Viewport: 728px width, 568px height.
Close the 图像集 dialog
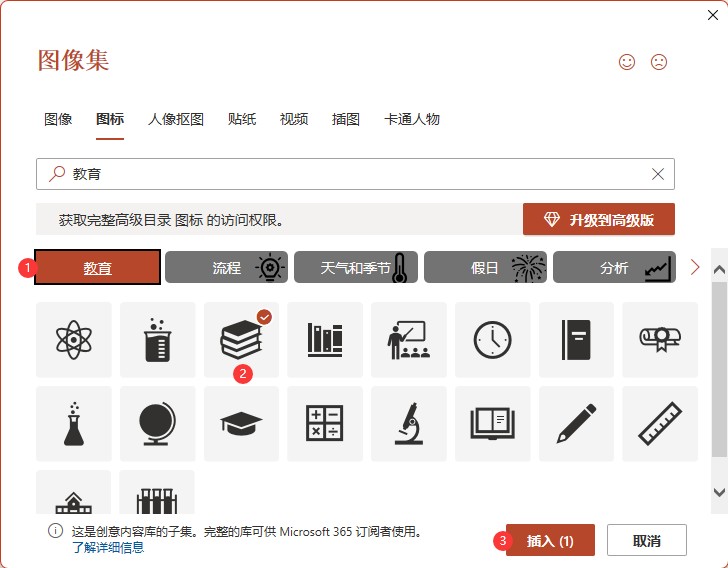713,15
